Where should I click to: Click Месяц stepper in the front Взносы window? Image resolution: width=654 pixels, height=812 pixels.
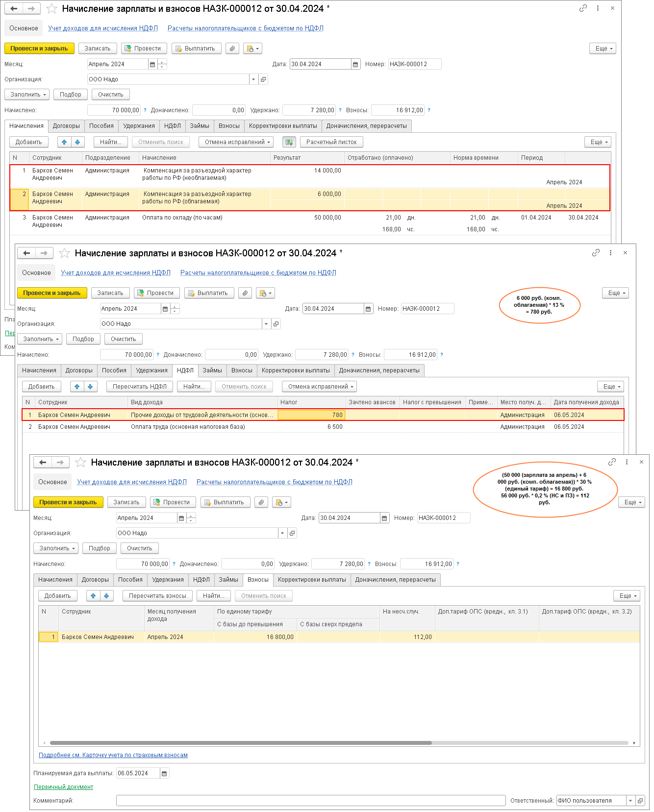click(x=191, y=518)
